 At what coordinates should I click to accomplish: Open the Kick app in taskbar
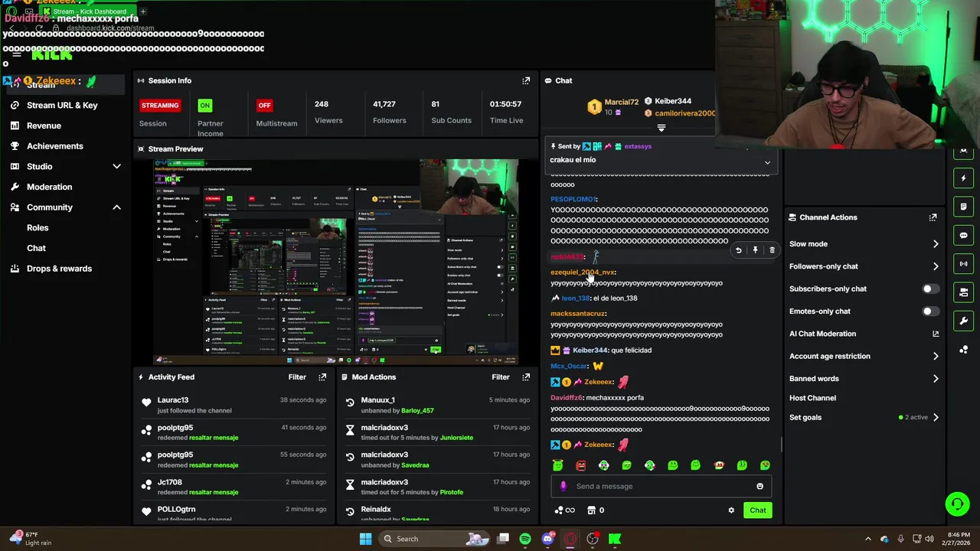(x=615, y=539)
